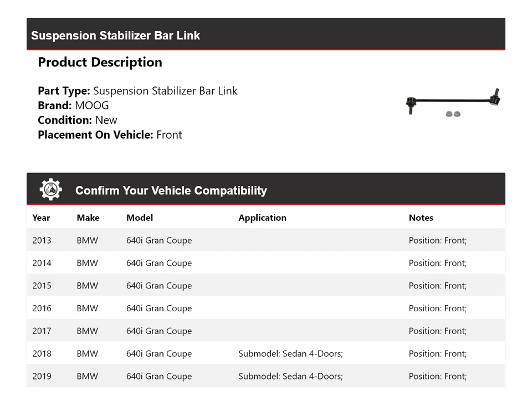Viewport: 532px width, 405px height.
Task: Click the Model column header
Action: 140,217
